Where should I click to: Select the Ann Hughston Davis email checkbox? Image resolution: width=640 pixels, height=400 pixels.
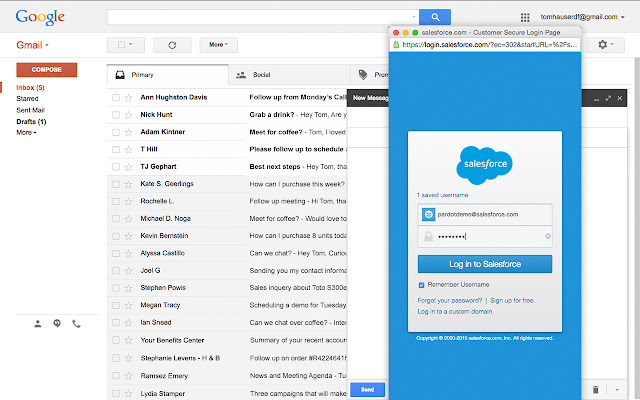(116, 97)
